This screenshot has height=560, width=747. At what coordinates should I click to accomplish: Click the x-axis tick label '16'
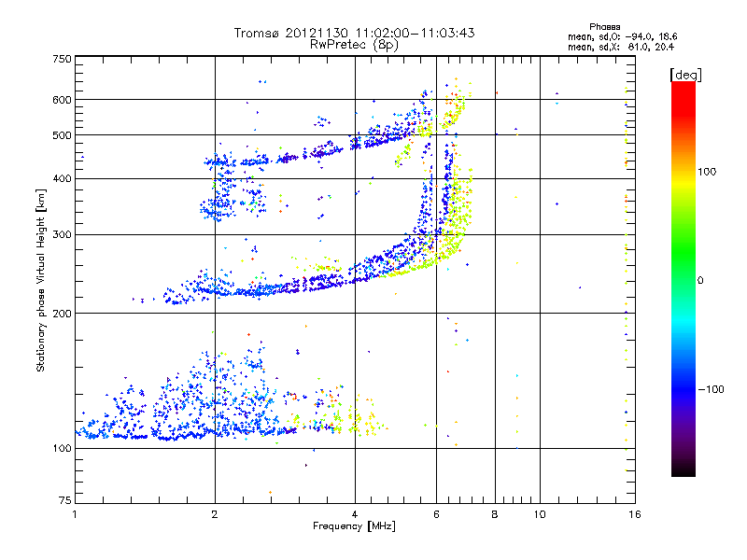tap(635, 514)
